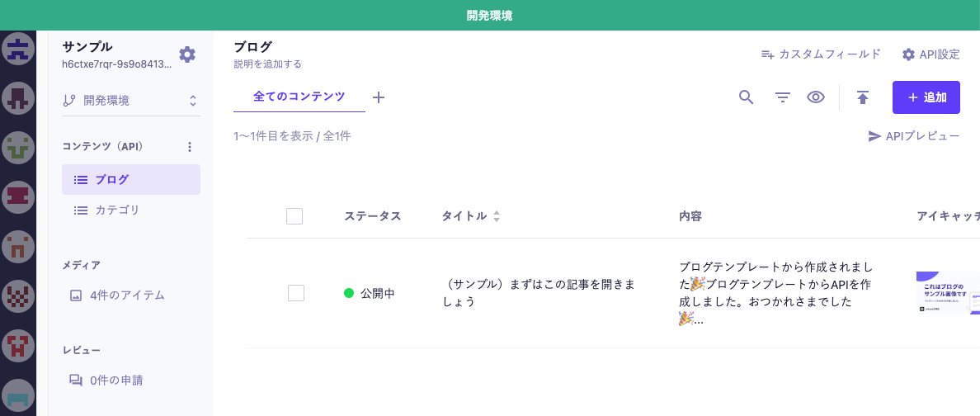The image size is (980, 416).
Task: Sort by タイトル column arrows
Action: pos(497,216)
